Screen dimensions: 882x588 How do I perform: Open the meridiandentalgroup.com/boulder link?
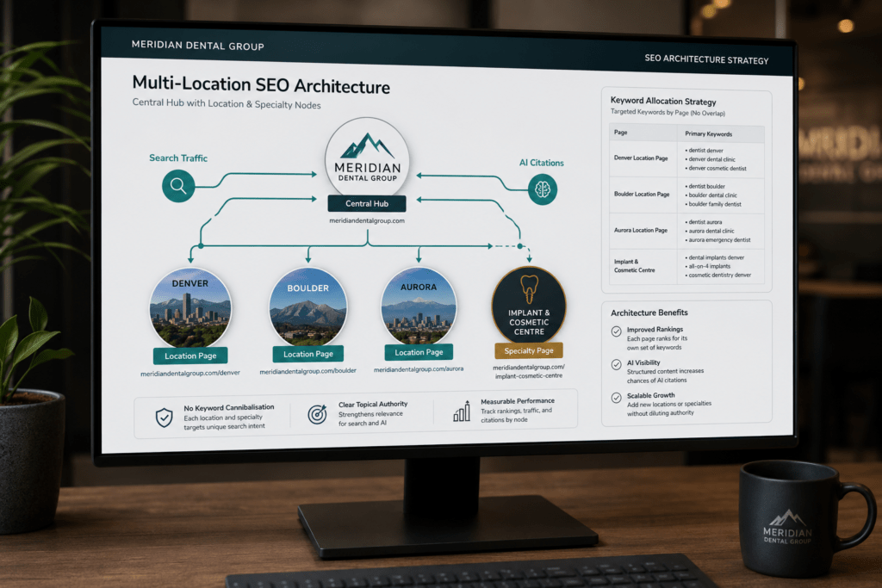tap(307, 371)
